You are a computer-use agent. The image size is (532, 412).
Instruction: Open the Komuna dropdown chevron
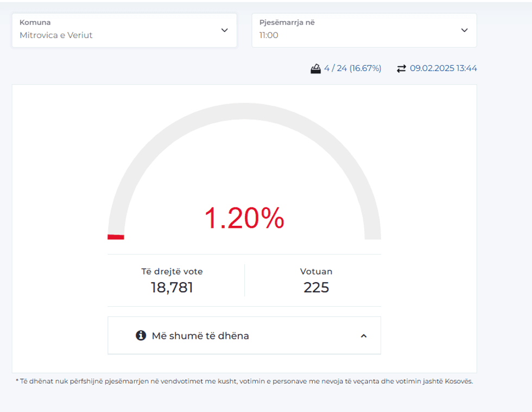point(224,30)
